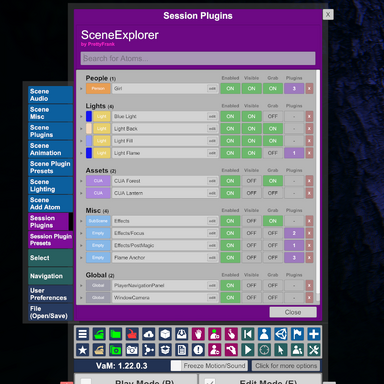Expand the Blue Light row arrow
The width and height of the screenshot is (384, 384).
pos(81,116)
